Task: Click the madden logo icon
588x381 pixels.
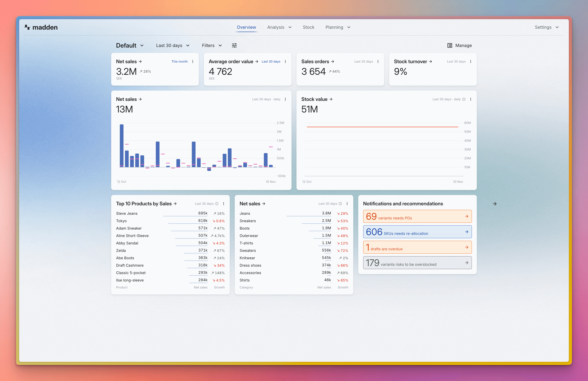Action: (x=27, y=27)
